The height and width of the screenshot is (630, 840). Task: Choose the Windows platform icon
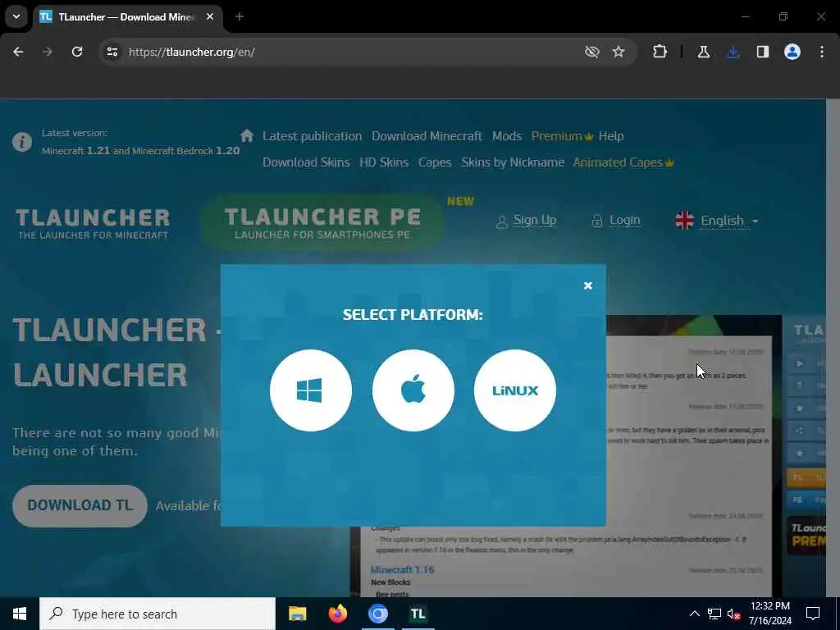coord(311,390)
